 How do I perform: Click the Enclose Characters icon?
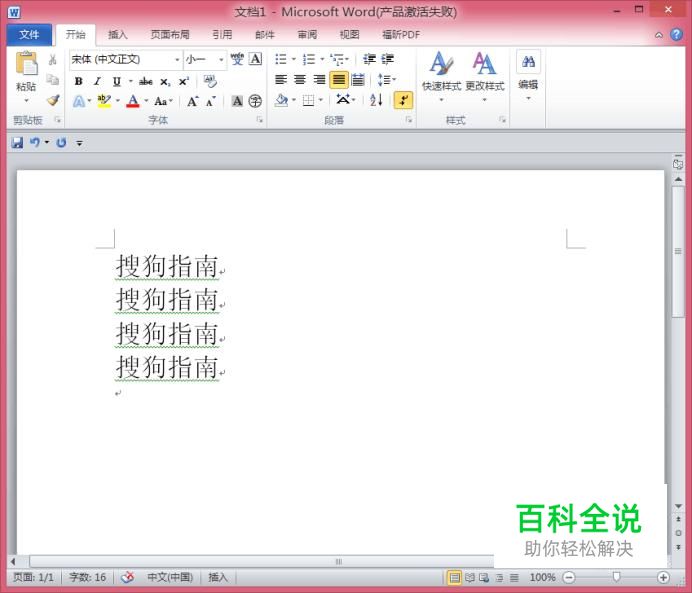(255, 101)
